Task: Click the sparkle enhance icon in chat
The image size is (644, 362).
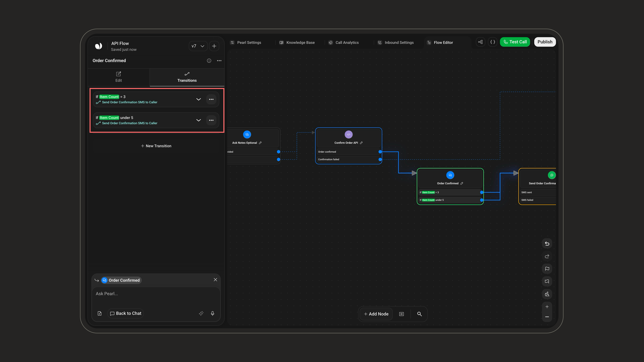Action: click(x=201, y=313)
